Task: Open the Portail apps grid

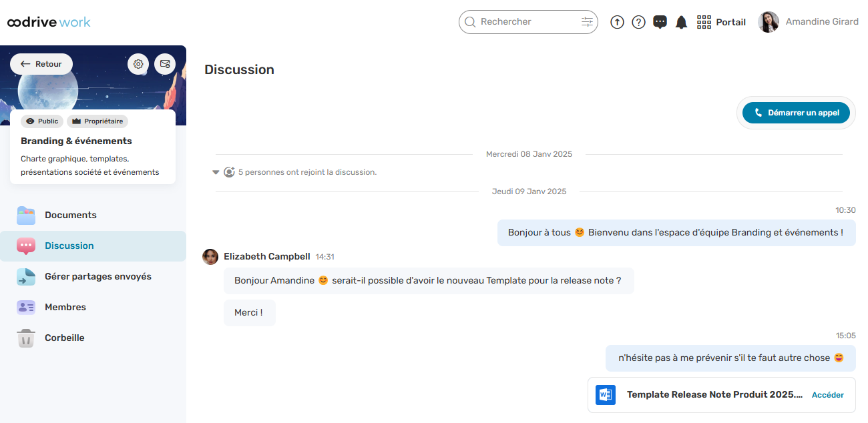Action: point(721,22)
